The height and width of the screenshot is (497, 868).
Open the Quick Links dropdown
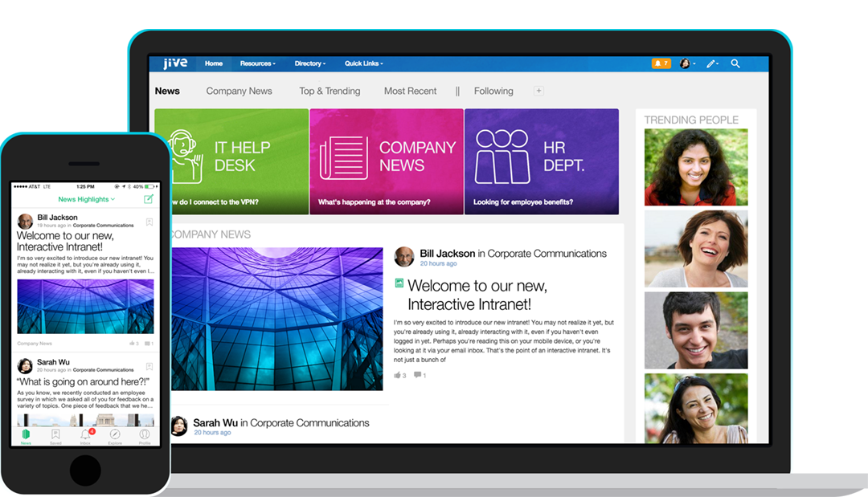pos(363,63)
